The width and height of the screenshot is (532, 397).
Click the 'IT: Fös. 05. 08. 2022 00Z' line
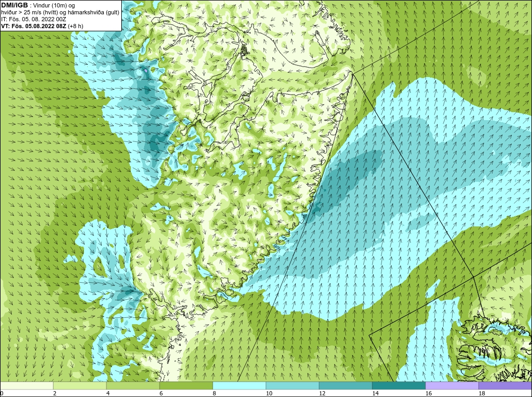click(34, 19)
